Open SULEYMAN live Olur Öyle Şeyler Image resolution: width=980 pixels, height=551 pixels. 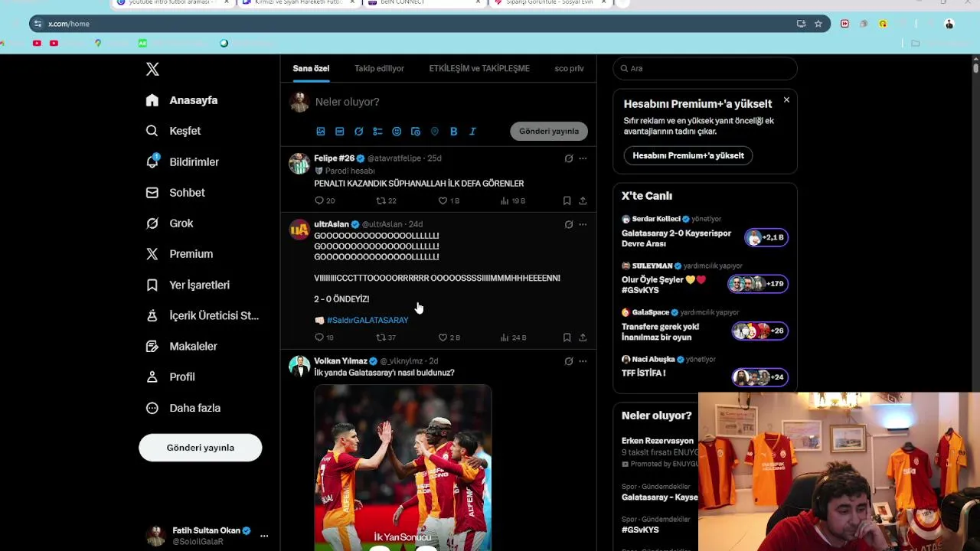pos(704,279)
